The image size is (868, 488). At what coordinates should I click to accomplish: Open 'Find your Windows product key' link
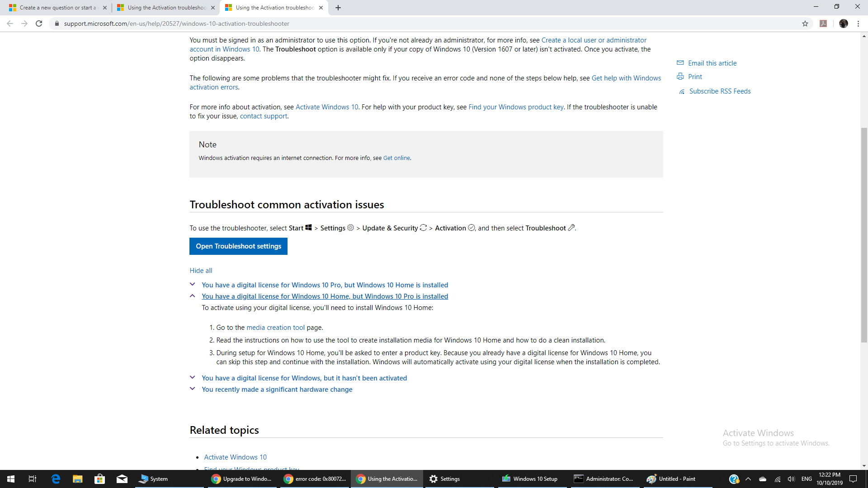coord(516,107)
